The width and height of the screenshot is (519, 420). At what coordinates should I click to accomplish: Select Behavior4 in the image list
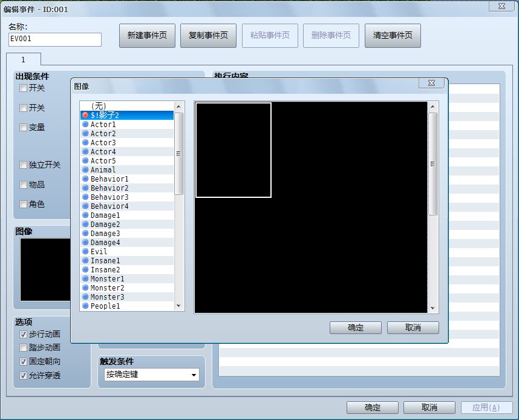[127, 206]
